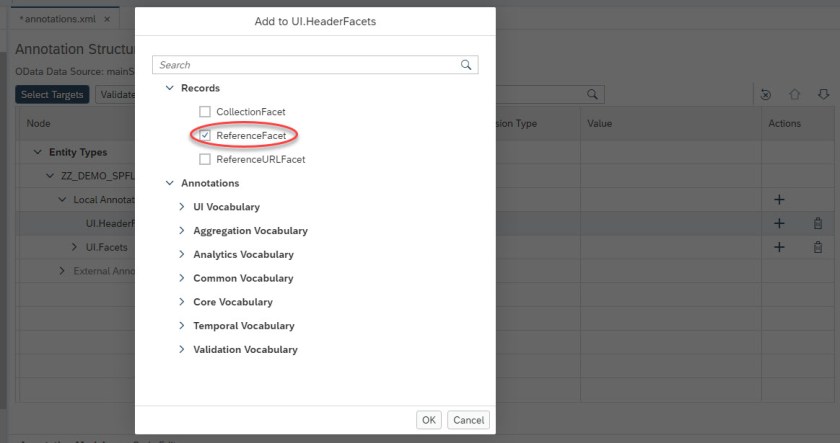Image resolution: width=840 pixels, height=443 pixels.
Task: Enable the ReferenceURLFacet checkbox
Action: 205,159
